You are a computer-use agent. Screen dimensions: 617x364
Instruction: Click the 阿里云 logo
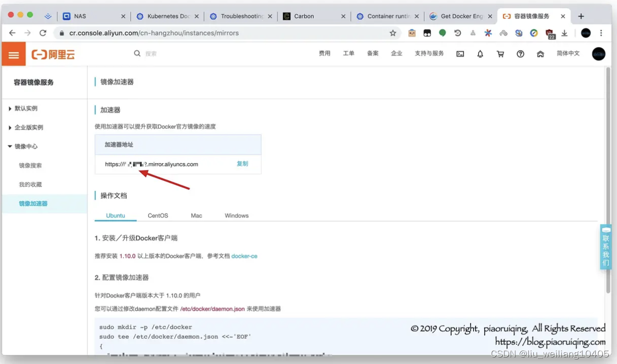point(53,54)
